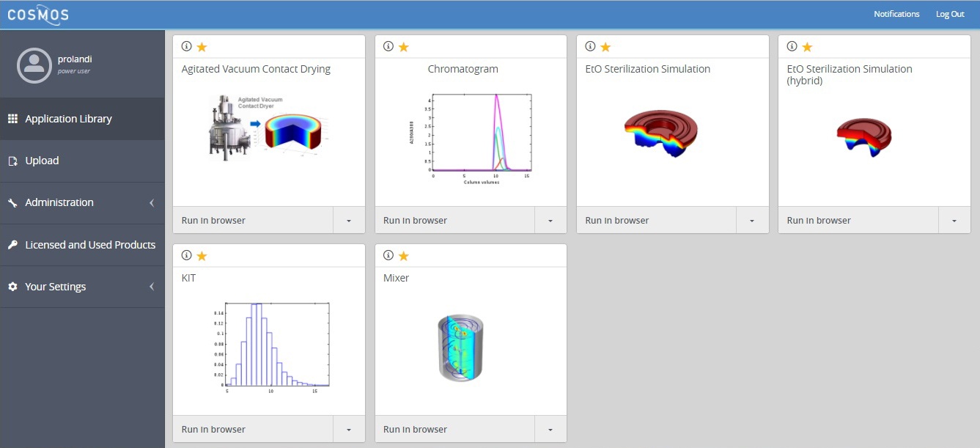Open run options dropdown for Agitated Vacuum Contact Drying

(349, 220)
